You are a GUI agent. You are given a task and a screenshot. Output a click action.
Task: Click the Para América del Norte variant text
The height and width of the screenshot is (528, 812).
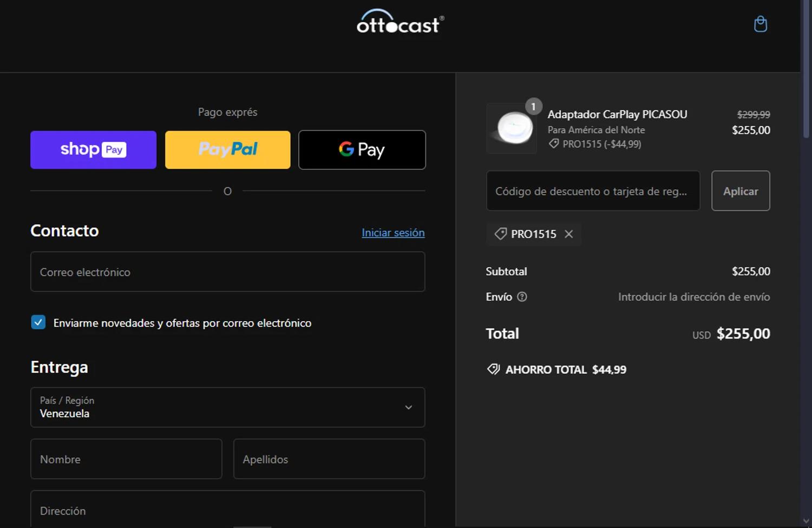[596, 130]
